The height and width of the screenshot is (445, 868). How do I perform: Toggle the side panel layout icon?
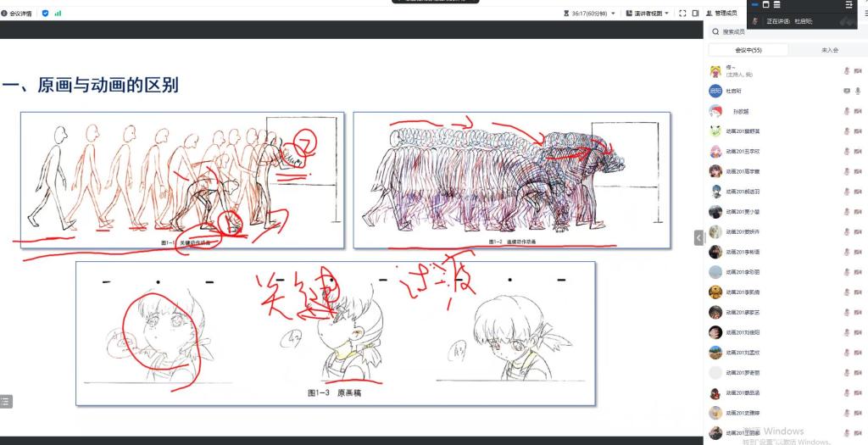tap(695, 14)
